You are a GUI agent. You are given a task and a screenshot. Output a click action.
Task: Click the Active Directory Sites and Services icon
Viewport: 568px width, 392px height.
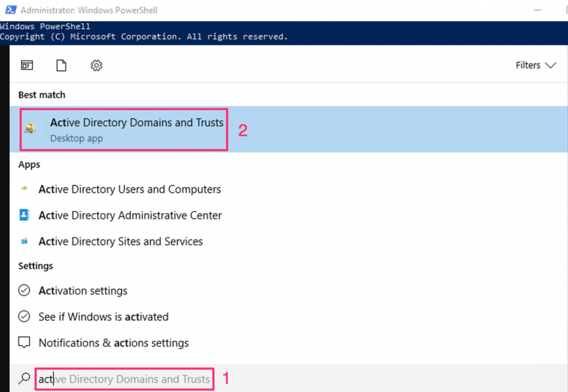pos(24,241)
